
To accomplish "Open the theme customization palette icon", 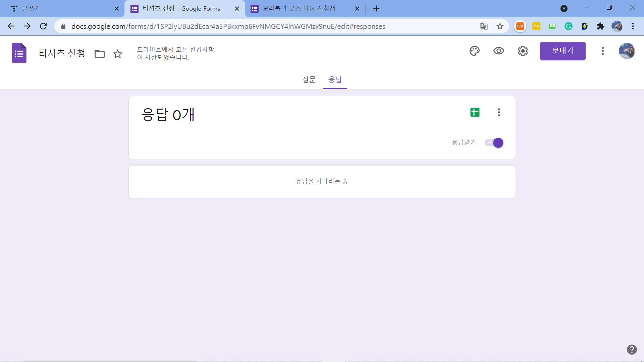I will tap(474, 51).
